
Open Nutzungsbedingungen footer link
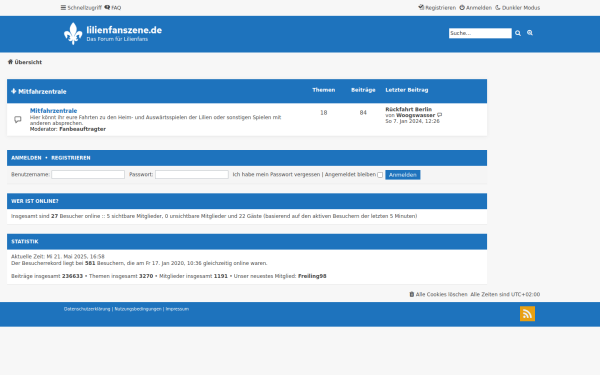[x=138, y=309]
